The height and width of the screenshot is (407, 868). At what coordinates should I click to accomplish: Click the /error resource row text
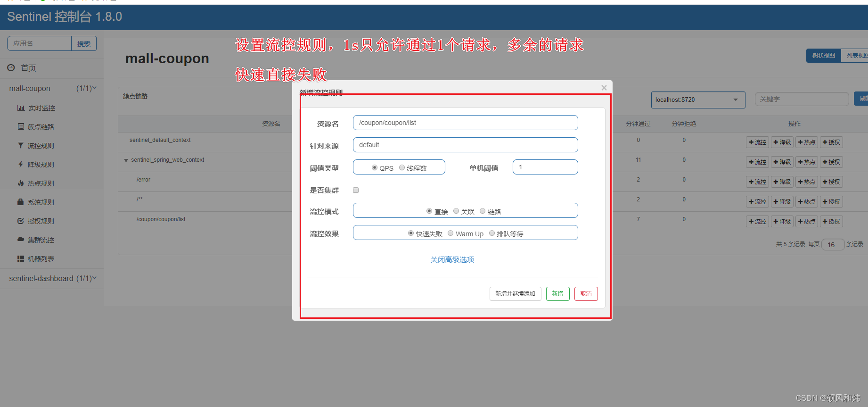coord(143,180)
